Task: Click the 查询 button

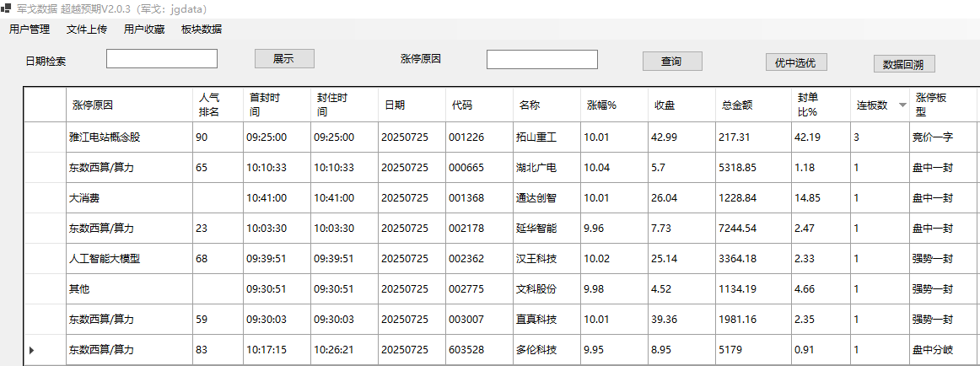Action: coord(672,62)
